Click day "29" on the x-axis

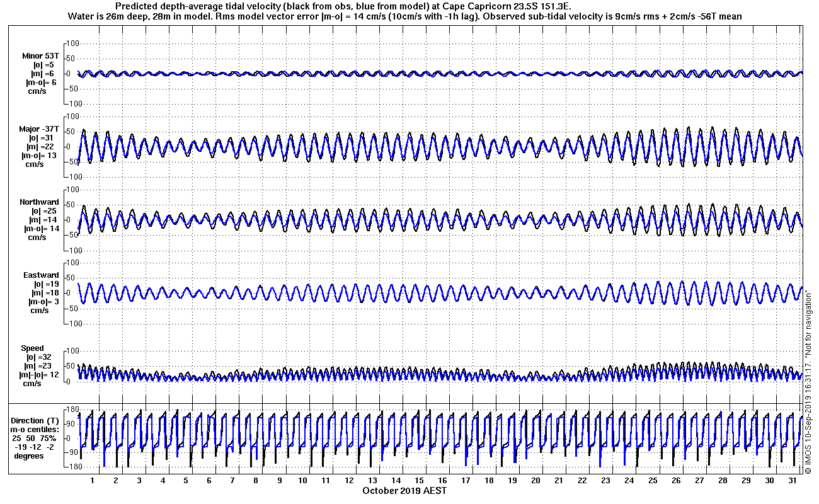(x=746, y=480)
